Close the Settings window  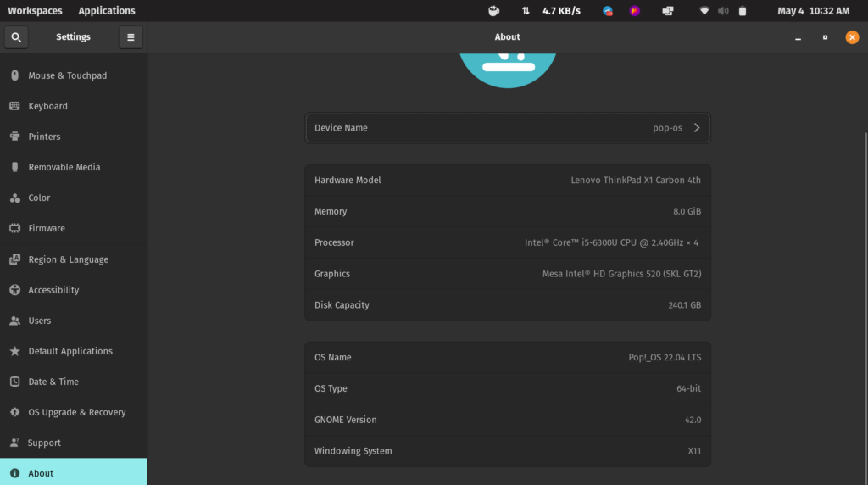pyautogui.click(x=852, y=37)
